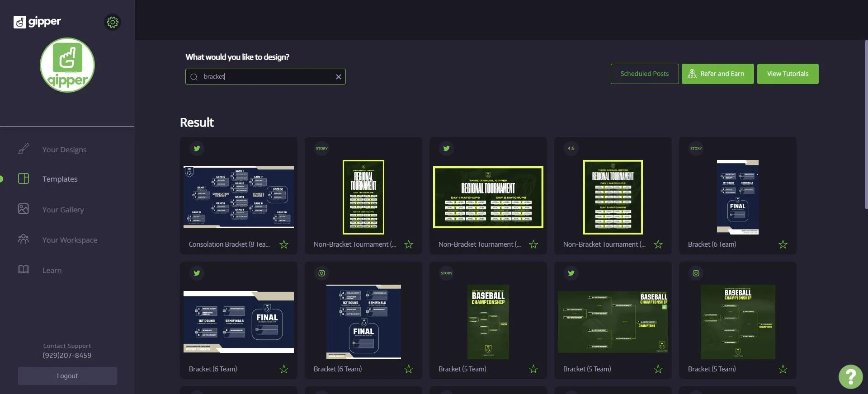The width and height of the screenshot is (868, 394).
Task: Click the open book Learn icon
Action: point(24,269)
